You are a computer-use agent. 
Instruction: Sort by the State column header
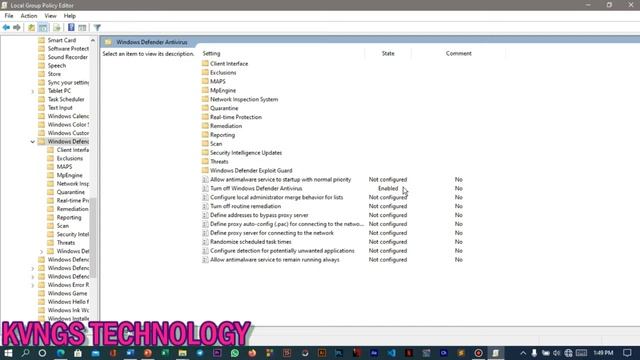(x=388, y=53)
